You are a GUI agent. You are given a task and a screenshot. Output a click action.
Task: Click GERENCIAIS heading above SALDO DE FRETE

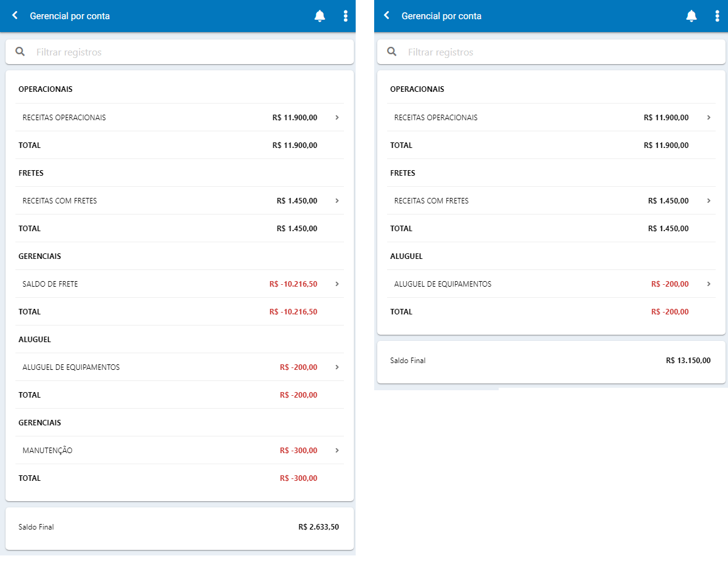click(39, 256)
